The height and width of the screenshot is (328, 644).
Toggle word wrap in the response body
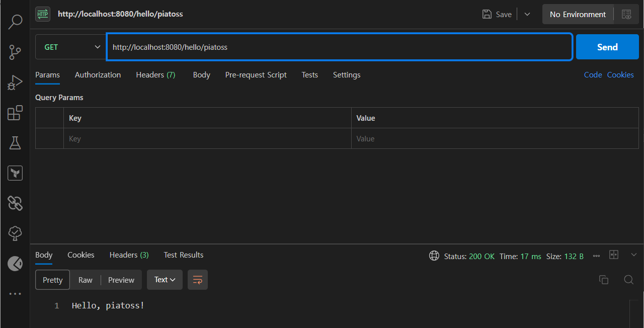click(x=198, y=280)
